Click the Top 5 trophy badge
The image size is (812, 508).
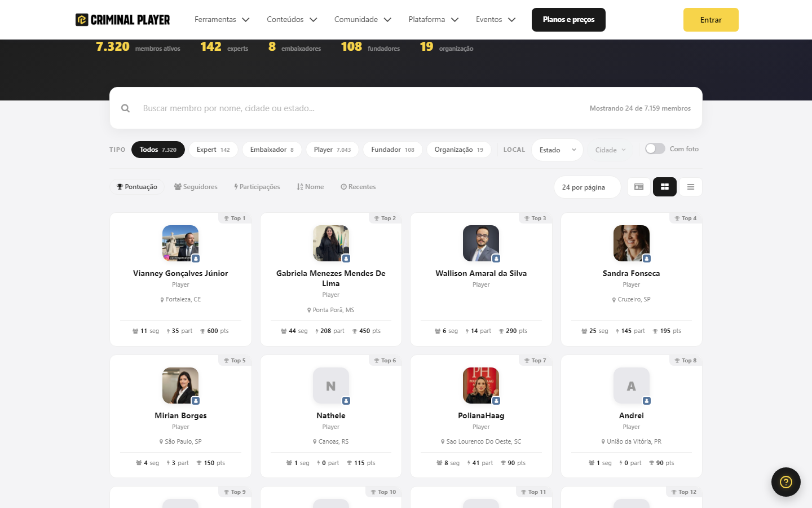tap(235, 361)
